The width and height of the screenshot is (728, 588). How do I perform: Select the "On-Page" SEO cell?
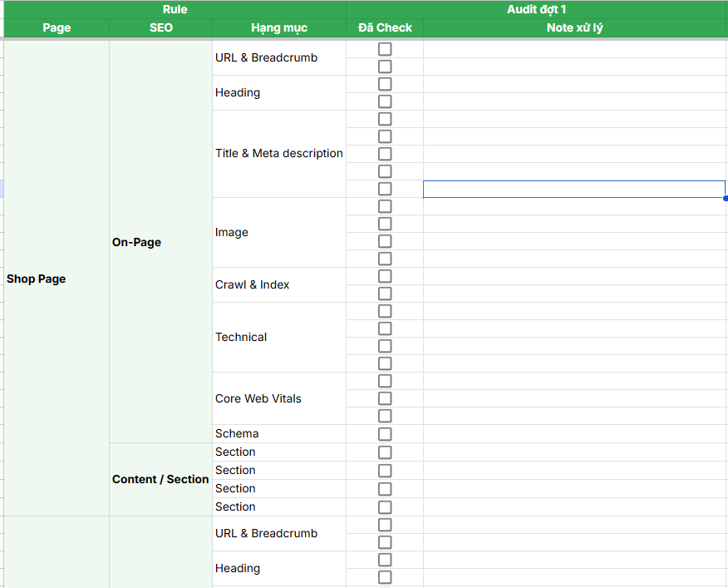point(160,242)
